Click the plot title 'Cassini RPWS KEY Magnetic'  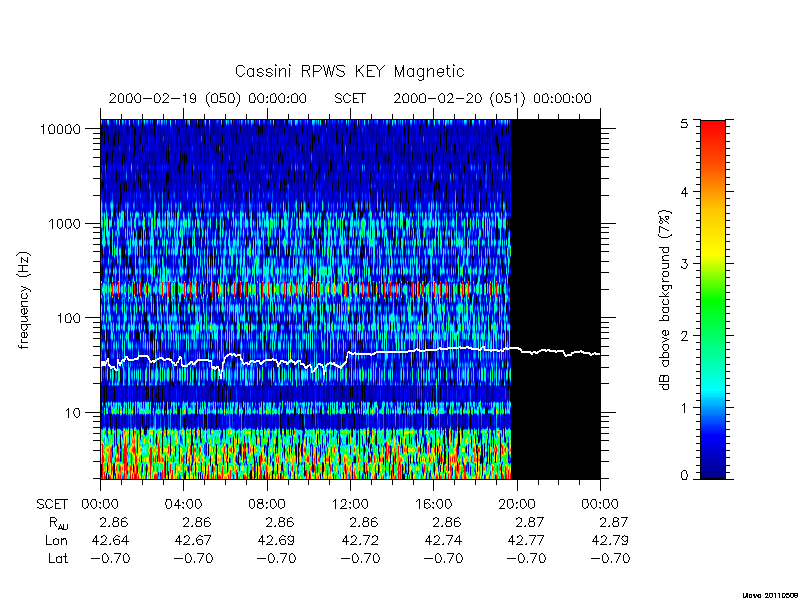(349, 71)
